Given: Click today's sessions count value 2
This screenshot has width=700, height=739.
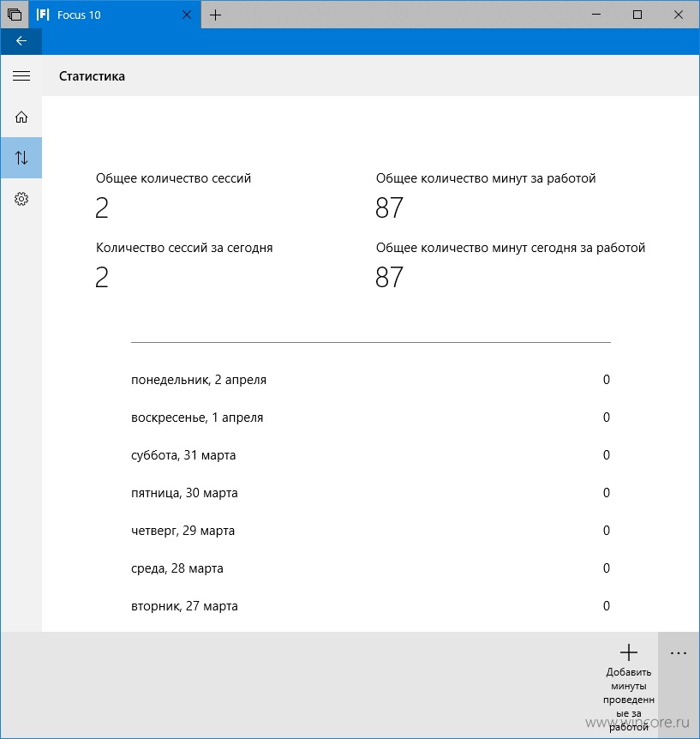Looking at the screenshot, I should pyautogui.click(x=102, y=277).
